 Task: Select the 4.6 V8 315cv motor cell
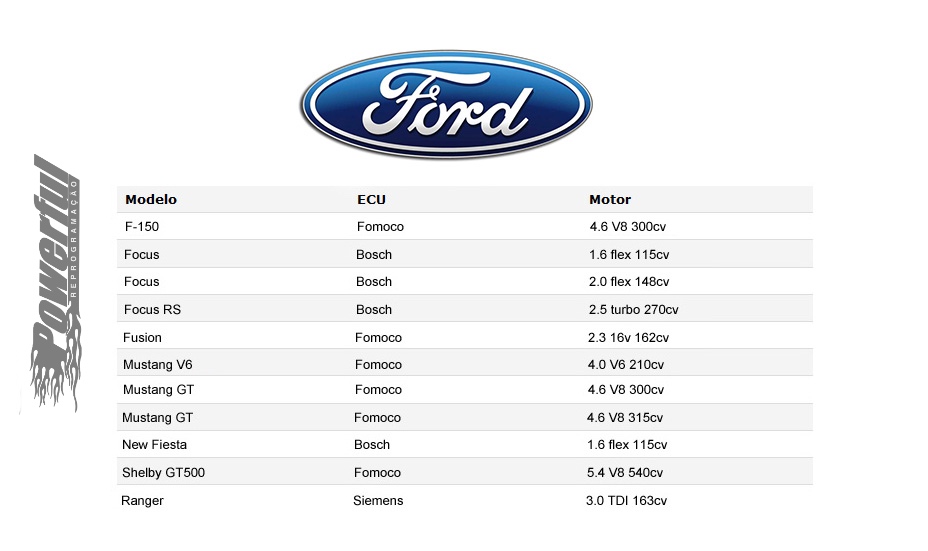[624, 417]
